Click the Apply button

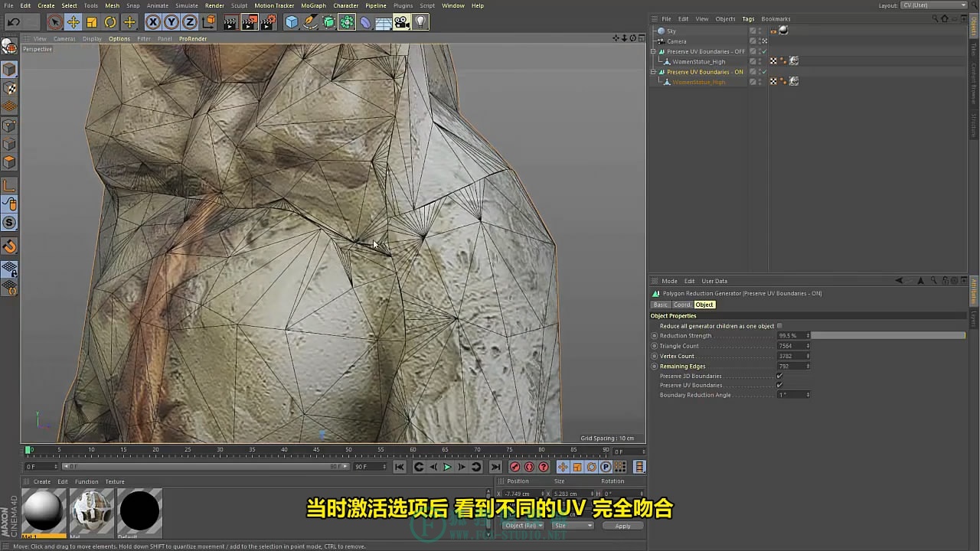click(x=622, y=526)
